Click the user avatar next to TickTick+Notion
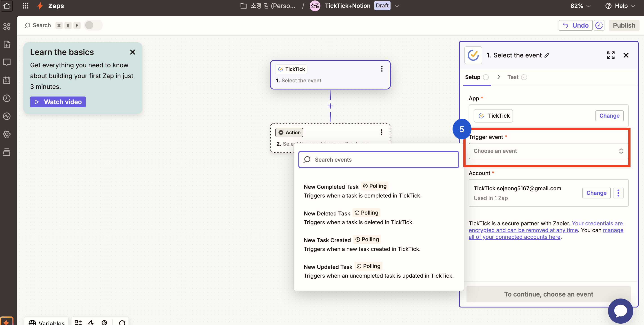Screen dimensions: 644x325 click(315, 6)
